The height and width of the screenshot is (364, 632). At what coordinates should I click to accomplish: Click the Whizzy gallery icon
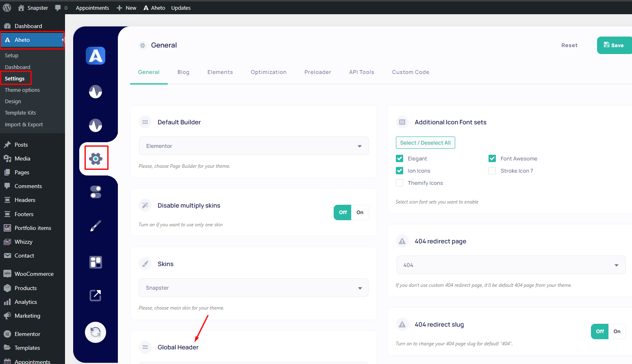[x=7, y=242]
